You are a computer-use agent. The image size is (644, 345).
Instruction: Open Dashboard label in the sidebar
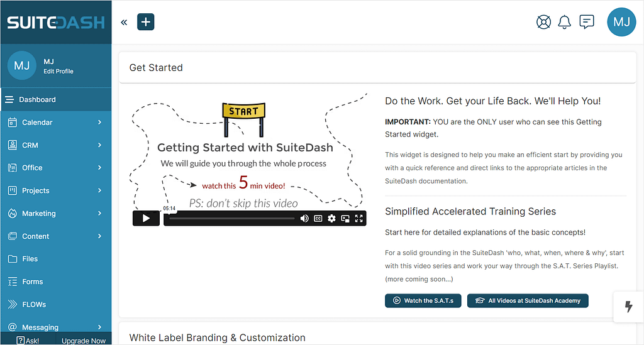click(37, 100)
